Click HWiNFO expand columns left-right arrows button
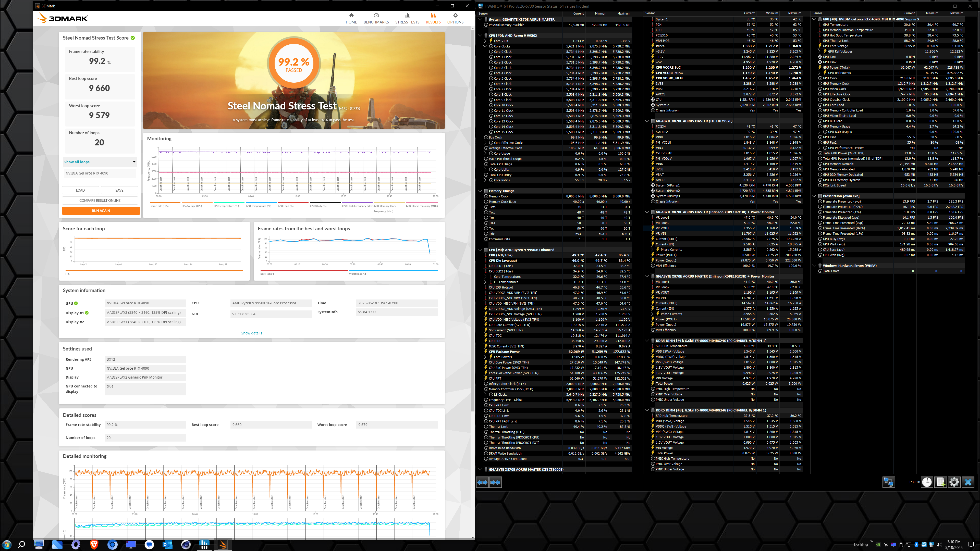This screenshot has width=980, height=551. point(482,482)
